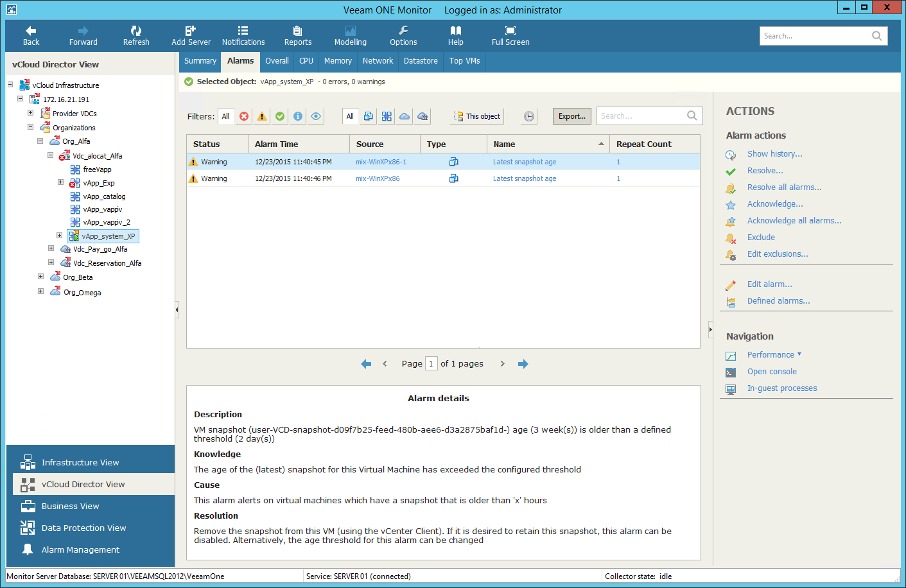Click the page number input box
This screenshot has height=588, width=906.
pyautogui.click(x=431, y=364)
